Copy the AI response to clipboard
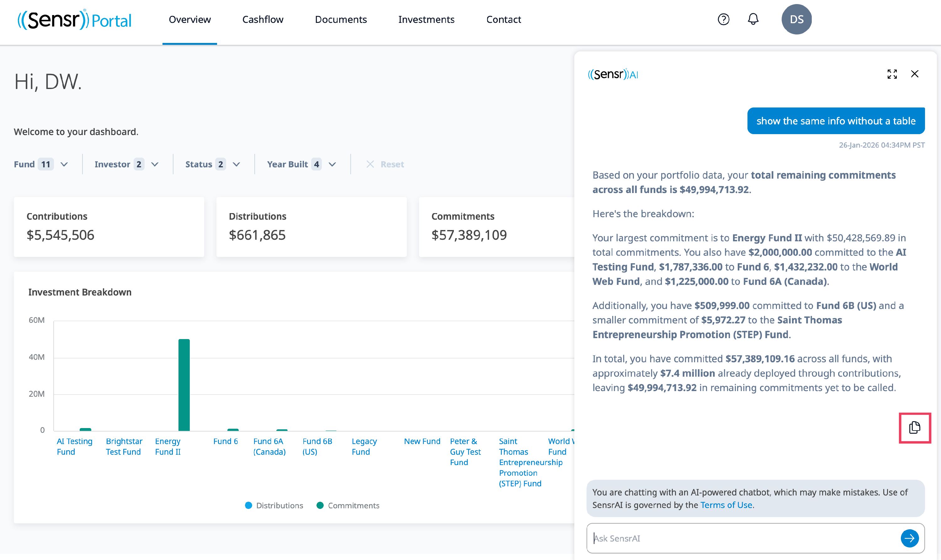Viewport: 941px width, 560px height. pyautogui.click(x=914, y=427)
